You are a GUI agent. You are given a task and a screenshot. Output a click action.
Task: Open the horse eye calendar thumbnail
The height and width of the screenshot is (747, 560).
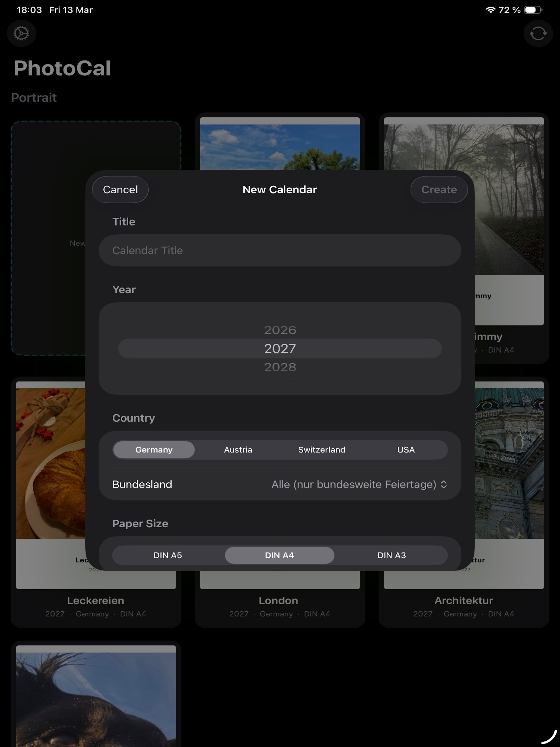pos(96,696)
